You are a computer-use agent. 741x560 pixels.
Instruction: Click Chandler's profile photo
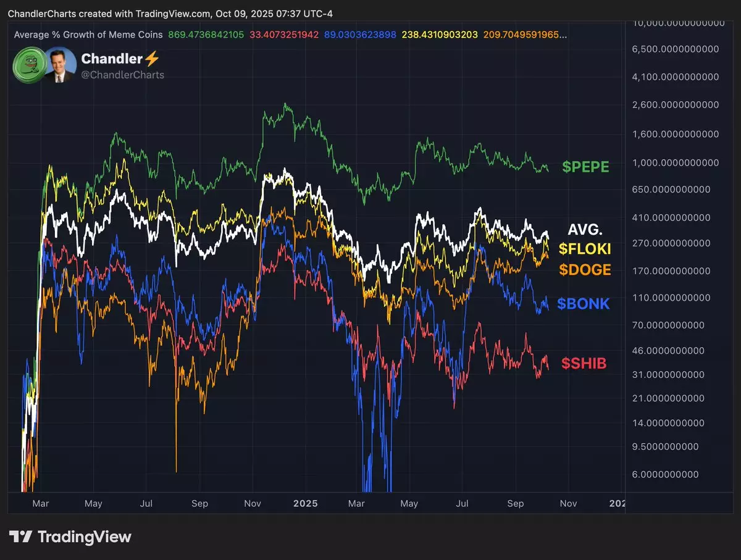point(61,65)
